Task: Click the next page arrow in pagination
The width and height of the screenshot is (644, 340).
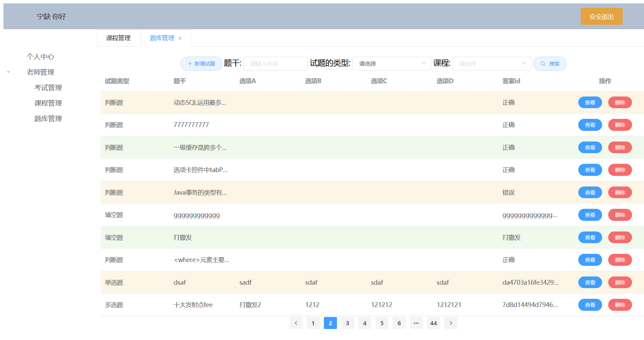Action: click(451, 323)
